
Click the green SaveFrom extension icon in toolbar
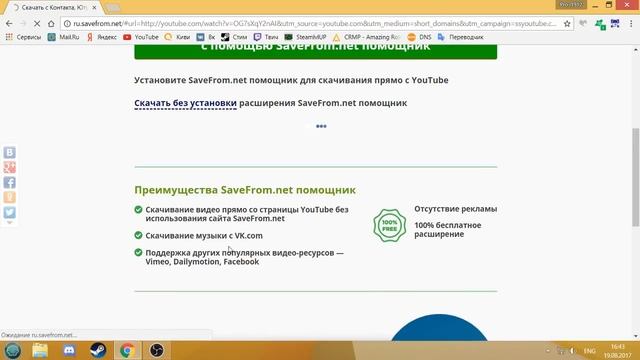(x=600, y=24)
